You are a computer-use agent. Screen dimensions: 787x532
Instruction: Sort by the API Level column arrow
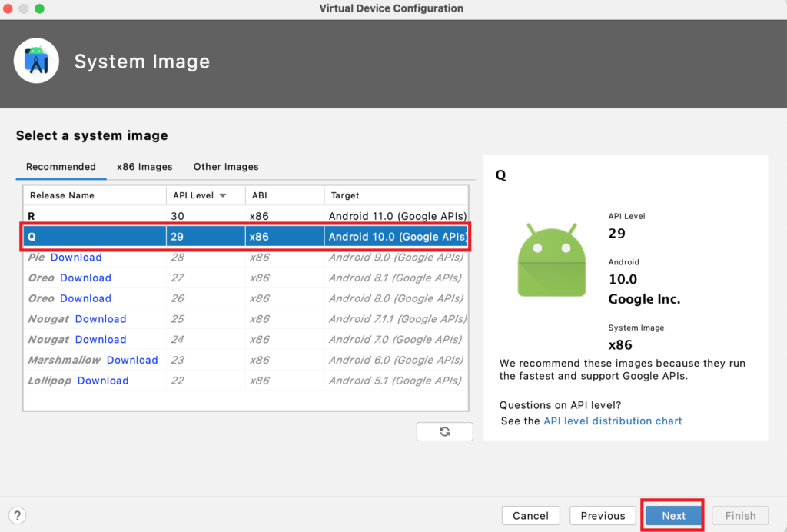click(x=223, y=195)
